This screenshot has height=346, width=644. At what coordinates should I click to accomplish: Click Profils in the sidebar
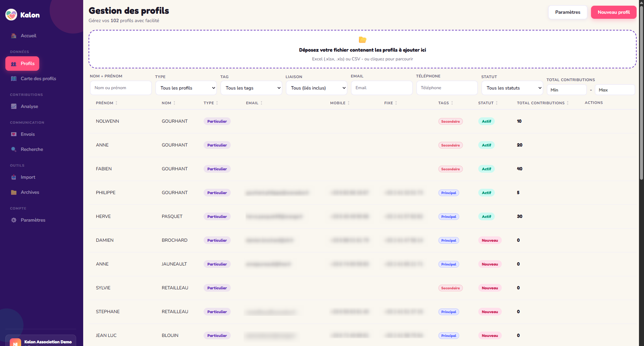pyautogui.click(x=22, y=63)
